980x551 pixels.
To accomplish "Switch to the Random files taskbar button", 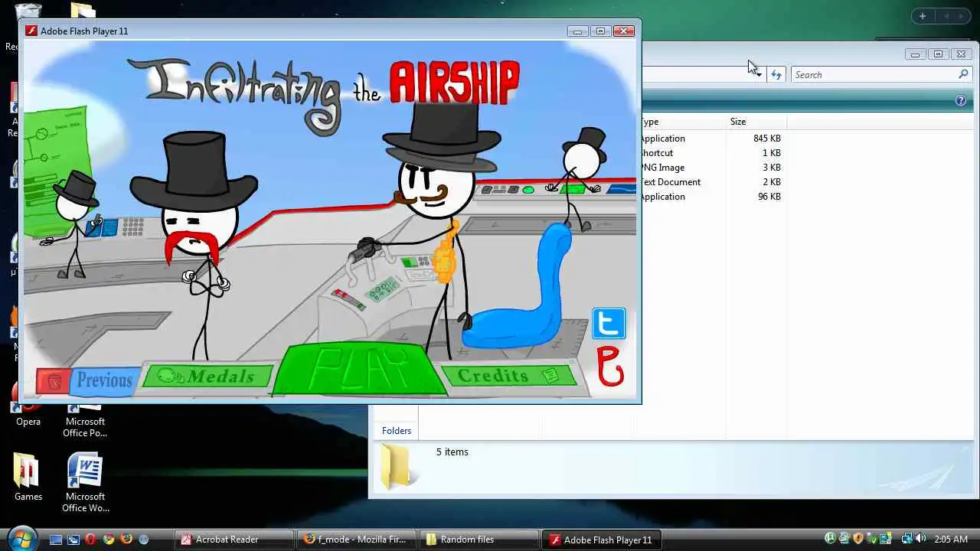I will tap(479, 540).
